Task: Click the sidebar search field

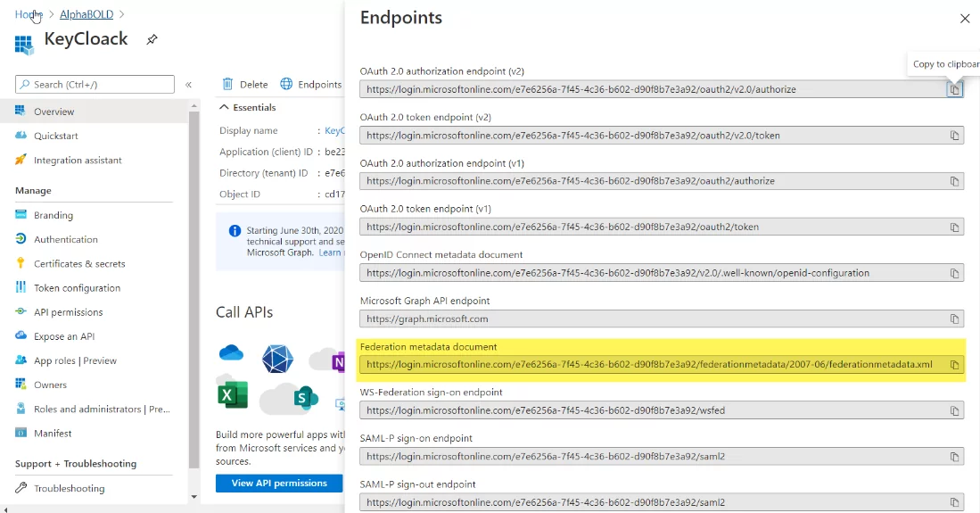Action: point(95,85)
